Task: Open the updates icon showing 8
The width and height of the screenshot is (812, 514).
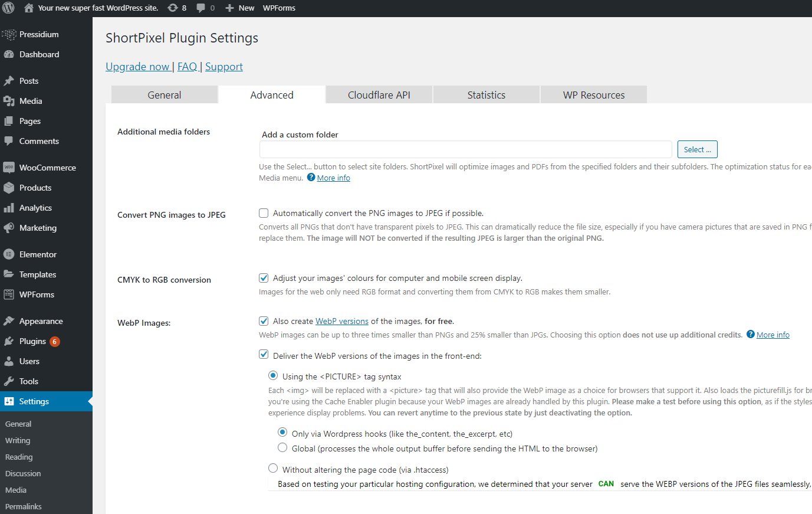Action: coord(173,8)
